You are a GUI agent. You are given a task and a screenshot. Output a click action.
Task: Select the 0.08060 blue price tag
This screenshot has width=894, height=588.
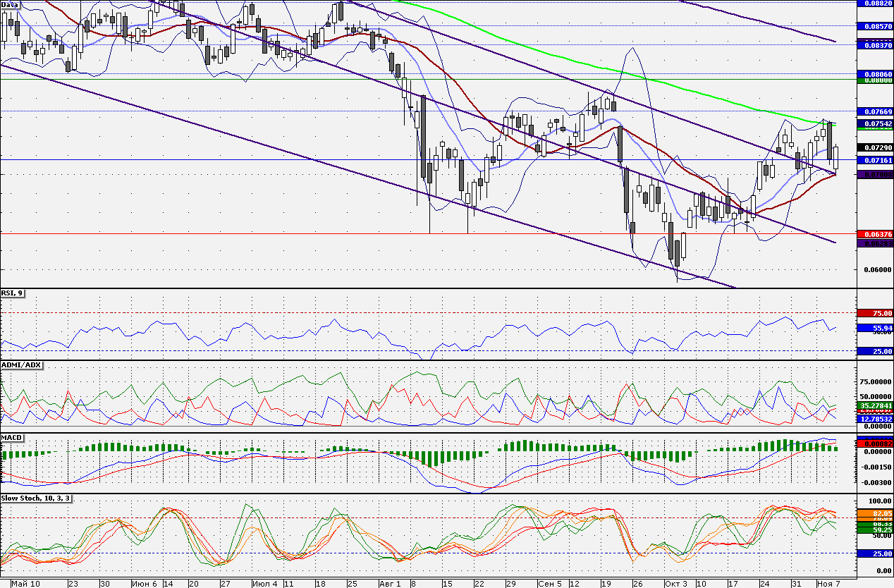[x=875, y=73]
